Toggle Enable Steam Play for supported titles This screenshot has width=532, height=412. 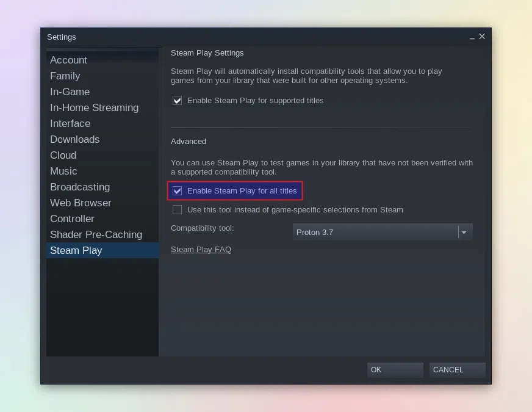tap(177, 101)
